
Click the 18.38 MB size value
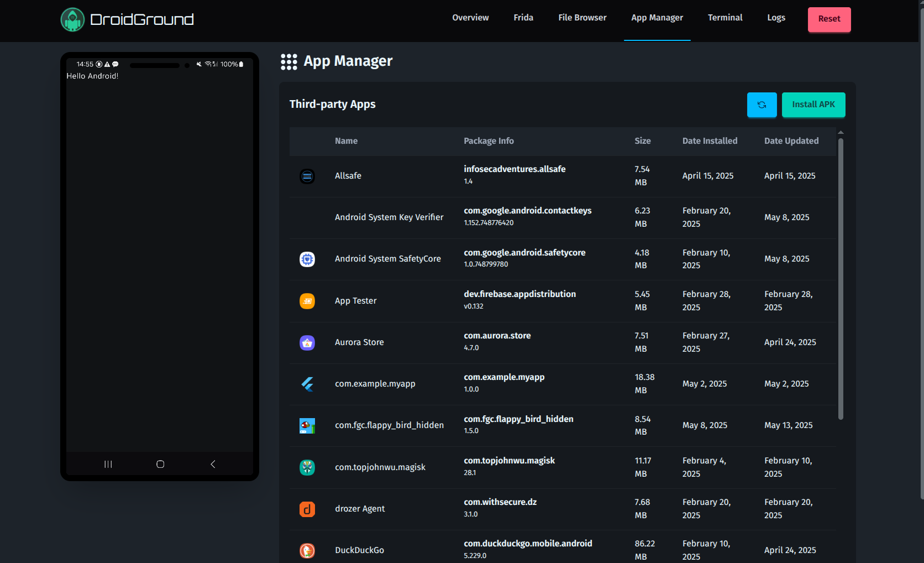pyautogui.click(x=644, y=384)
